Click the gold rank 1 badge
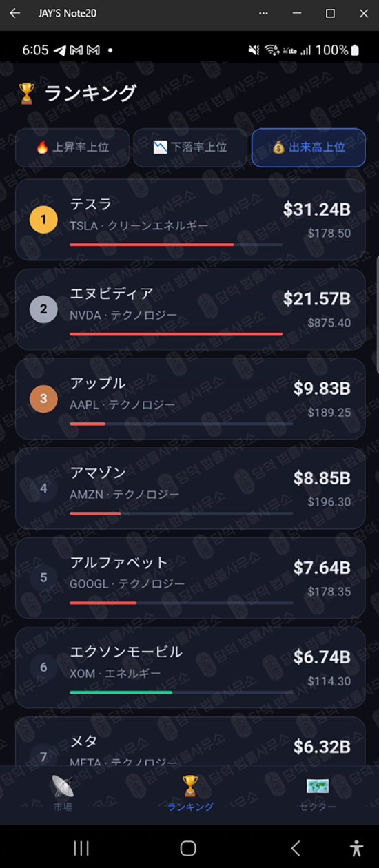This screenshot has width=379, height=868. click(43, 220)
